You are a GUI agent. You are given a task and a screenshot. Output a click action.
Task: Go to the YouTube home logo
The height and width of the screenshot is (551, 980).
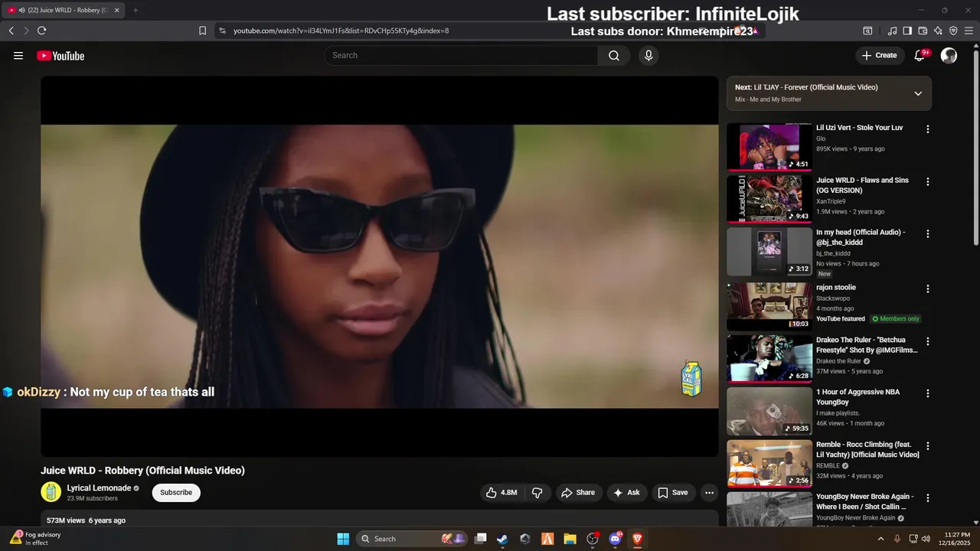tap(60, 56)
